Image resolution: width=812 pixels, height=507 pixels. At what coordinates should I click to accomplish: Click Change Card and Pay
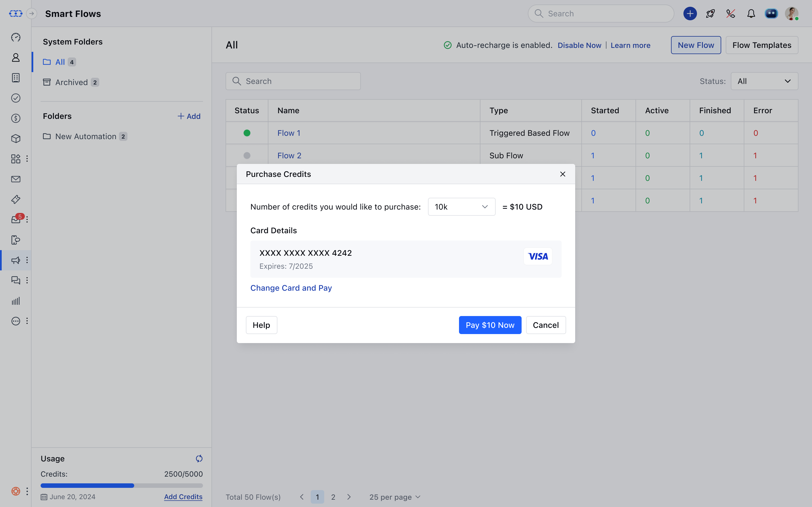(x=291, y=288)
